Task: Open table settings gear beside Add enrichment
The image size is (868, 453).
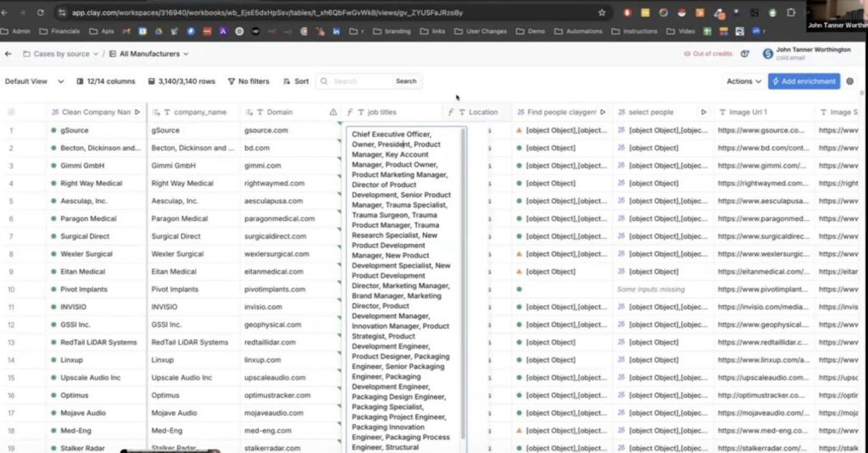Action: (x=849, y=81)
